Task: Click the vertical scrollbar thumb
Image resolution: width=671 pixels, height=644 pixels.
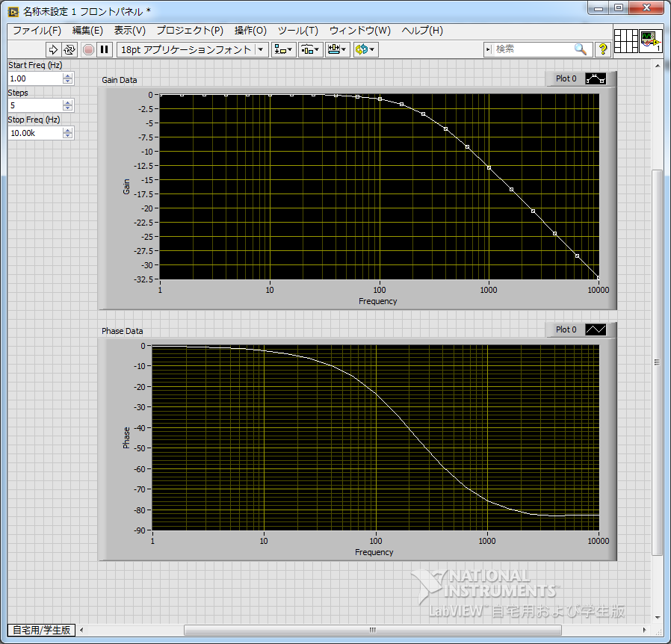Action: (x=657, y=362)
